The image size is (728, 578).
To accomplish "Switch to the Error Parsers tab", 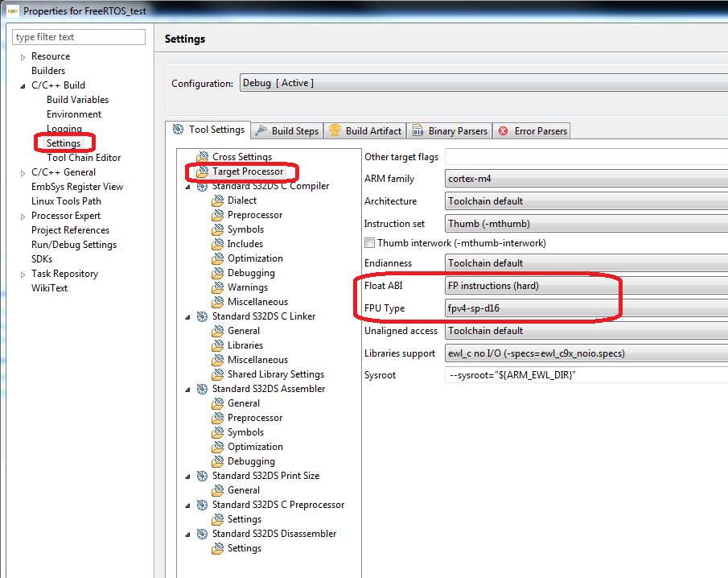I will click(532, 131).
